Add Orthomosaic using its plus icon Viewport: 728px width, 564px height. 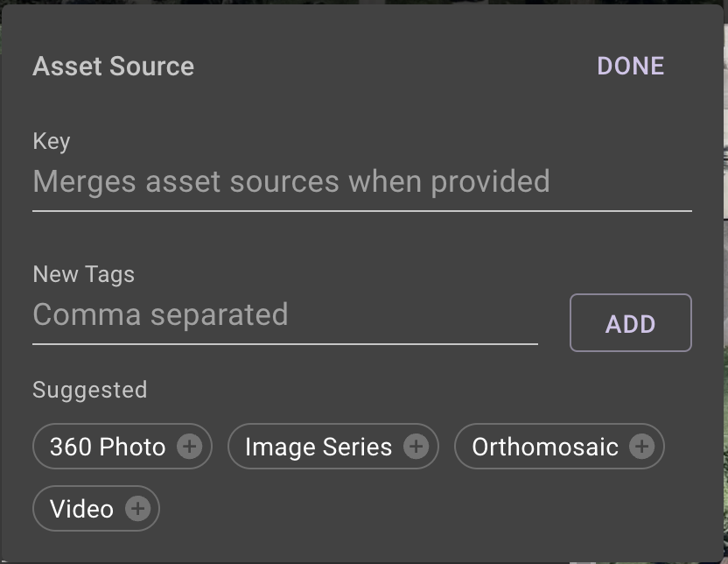(643, 447)
